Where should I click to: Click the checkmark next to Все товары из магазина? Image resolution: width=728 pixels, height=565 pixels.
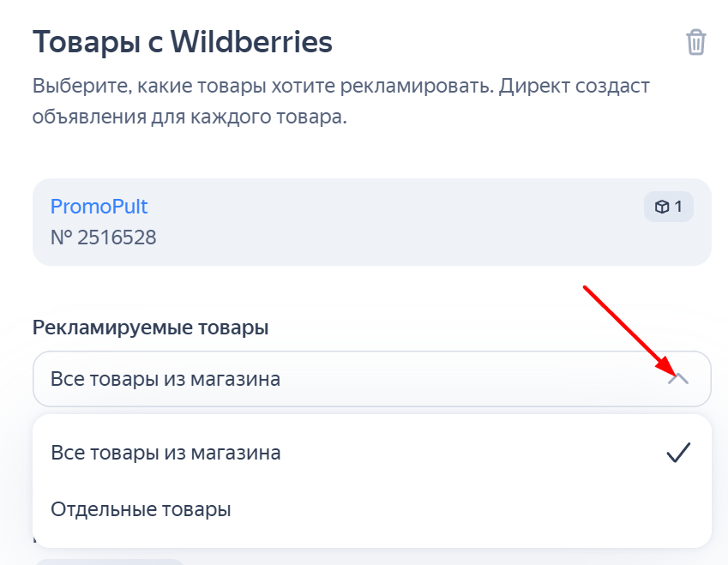pos(678,453)
